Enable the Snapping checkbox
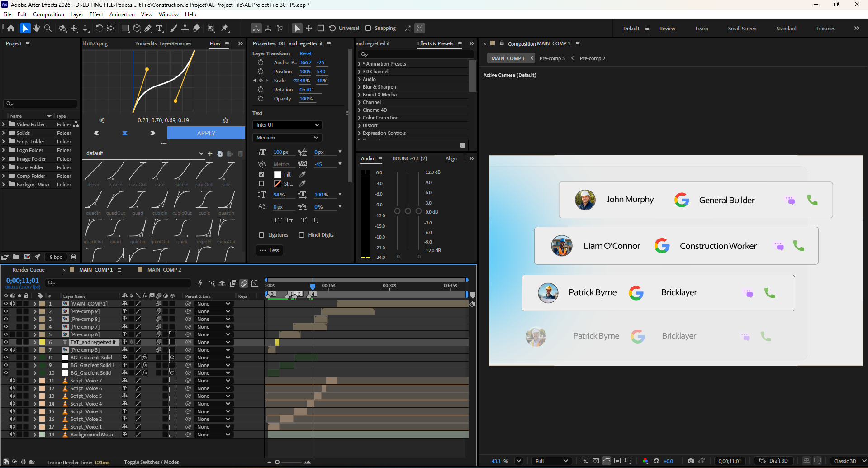 pos(368,28)
